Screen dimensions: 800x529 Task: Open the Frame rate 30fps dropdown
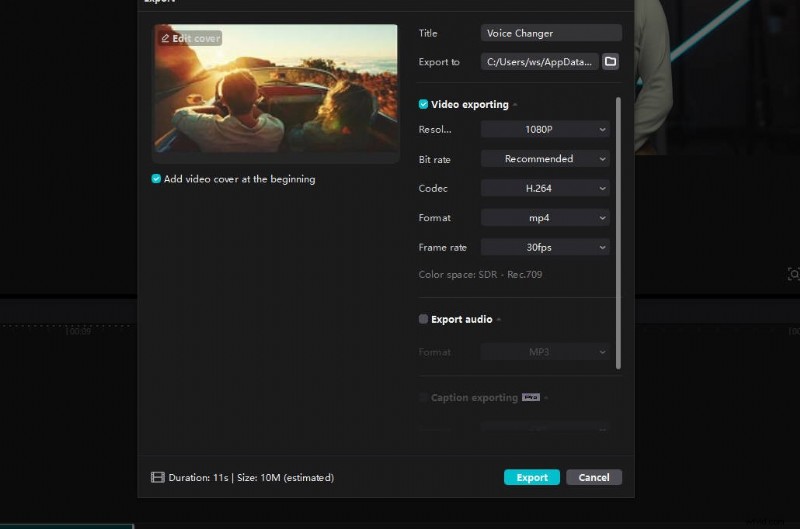coord(545,247)
